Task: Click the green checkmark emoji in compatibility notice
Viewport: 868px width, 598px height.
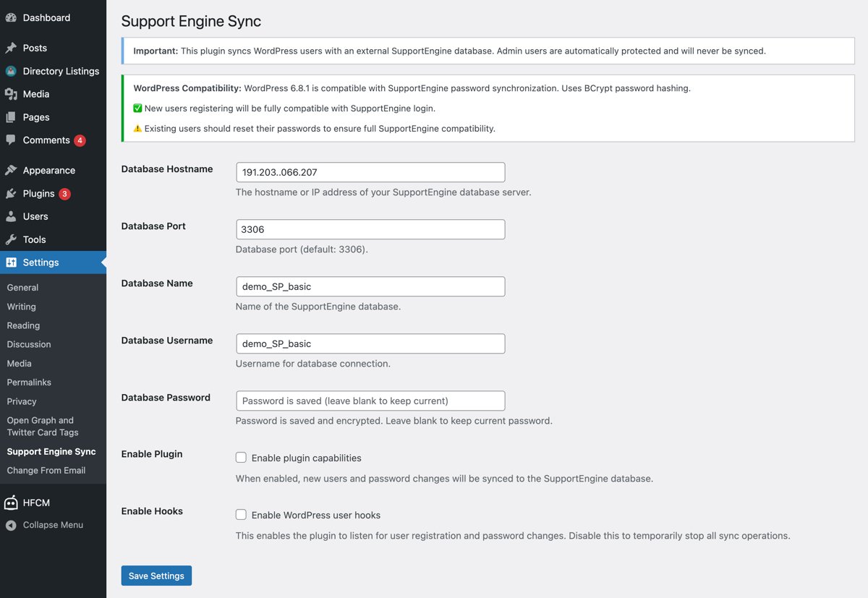Action: tap(138, 108)
